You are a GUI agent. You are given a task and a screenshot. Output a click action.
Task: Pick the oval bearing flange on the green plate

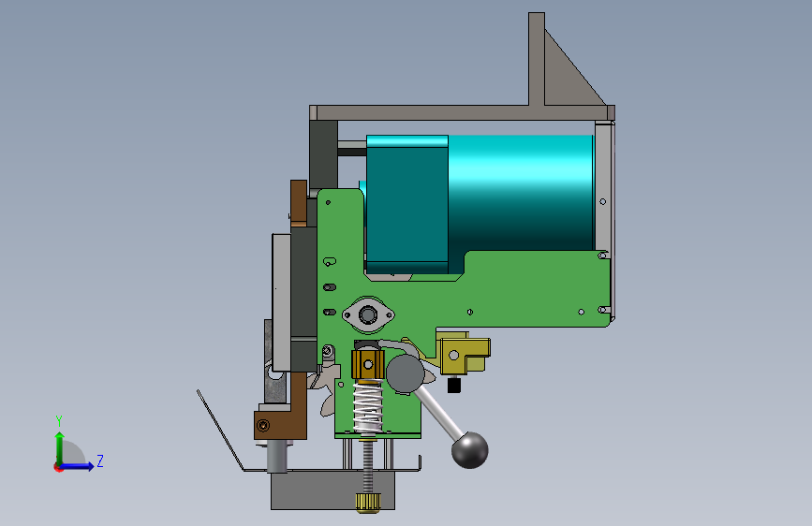pyautogui.click(x=368, y=314)
